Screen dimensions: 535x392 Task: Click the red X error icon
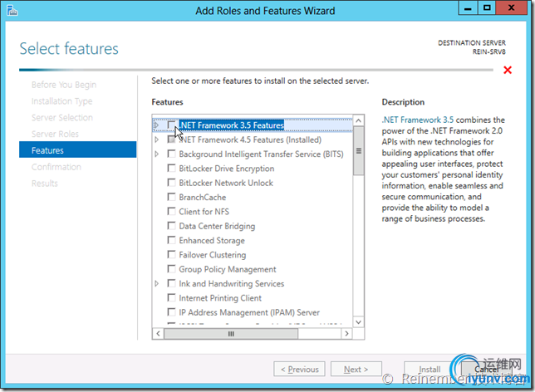(508, 70)
